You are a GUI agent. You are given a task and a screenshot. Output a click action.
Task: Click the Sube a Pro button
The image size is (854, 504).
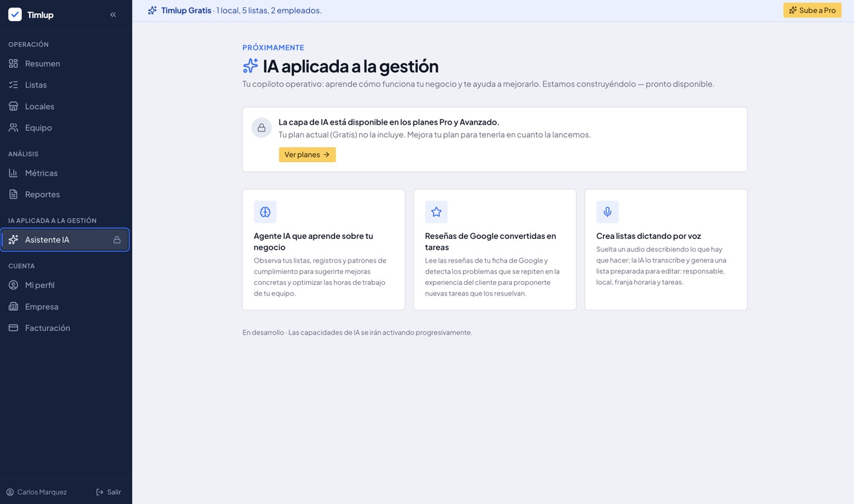pyautogui.click(x=812, y=11)
